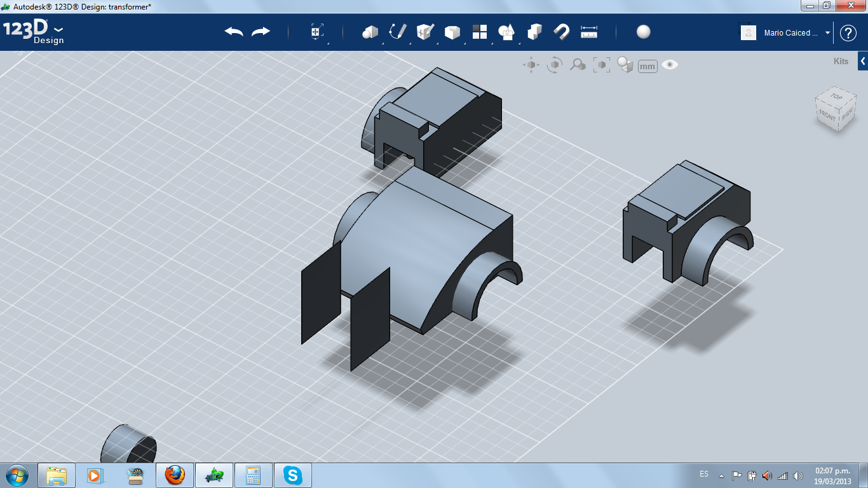Open the Help question mark button
The width and height of the screenshot is (868, 488).
(x=848, y=33)
